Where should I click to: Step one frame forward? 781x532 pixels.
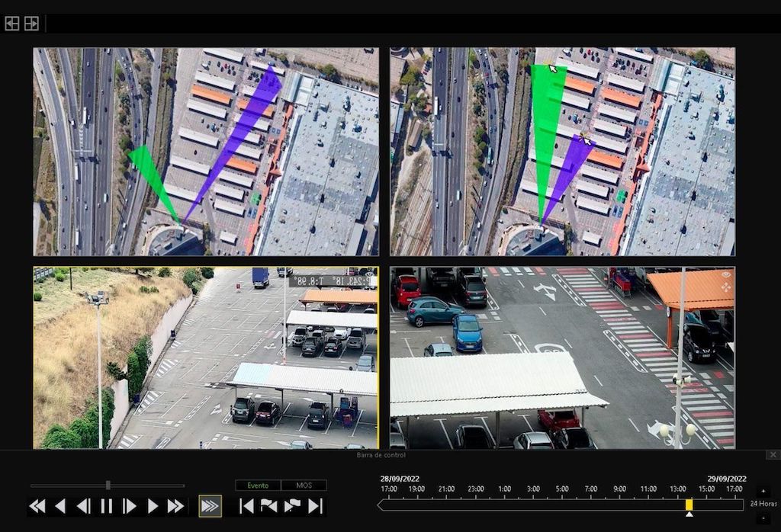tap(130, 506)
